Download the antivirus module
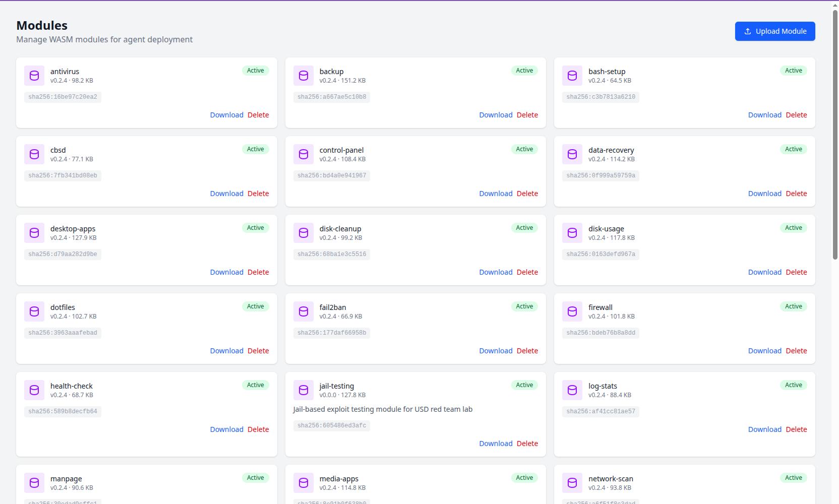The width and height of the screenshot is (839, 504). coord(226,115)
